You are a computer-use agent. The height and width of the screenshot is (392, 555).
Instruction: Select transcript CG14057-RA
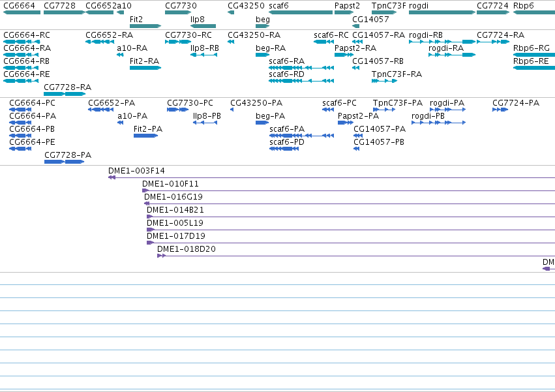coord(378,35)
